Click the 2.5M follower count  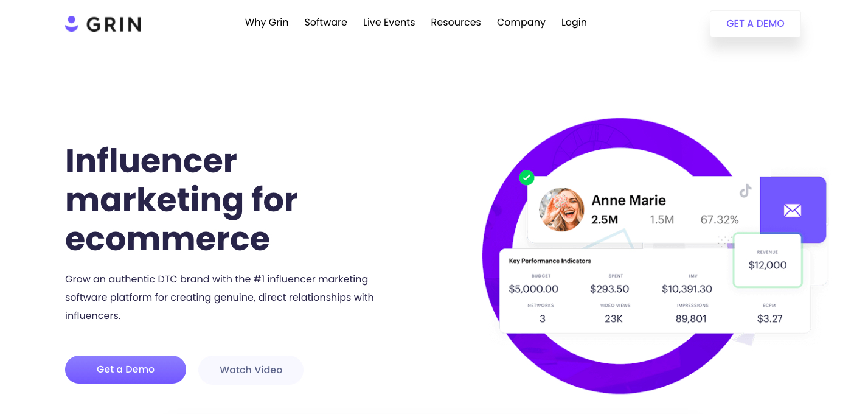pyautogui.click(x=605, y=220)
